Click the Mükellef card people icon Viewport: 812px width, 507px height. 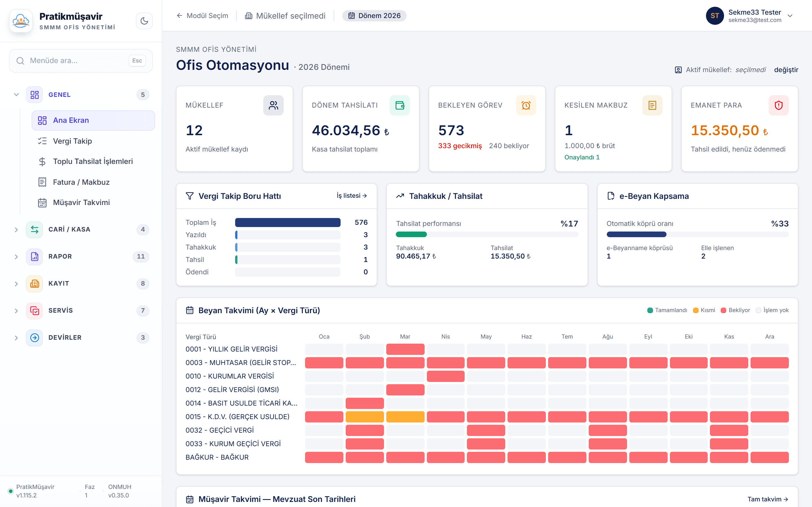tap(273, 105)
